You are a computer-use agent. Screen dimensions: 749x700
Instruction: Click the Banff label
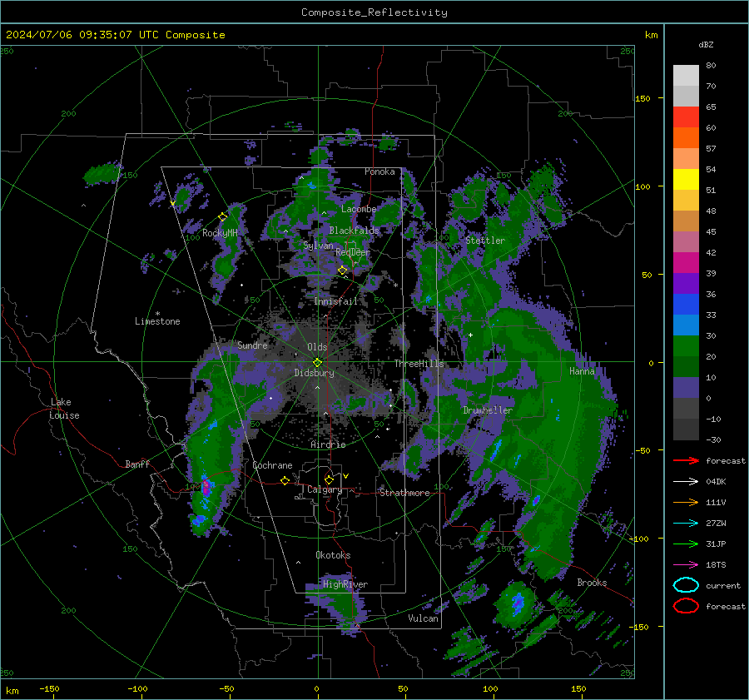137,464
